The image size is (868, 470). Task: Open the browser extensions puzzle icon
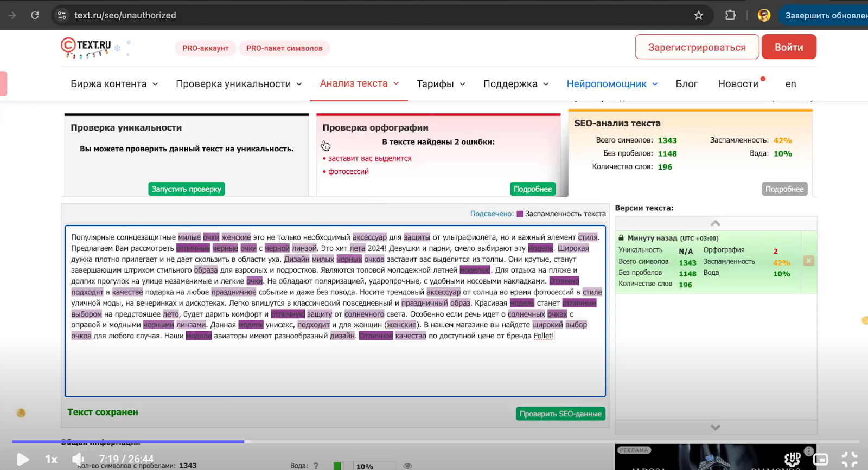(x=731, y=15)
